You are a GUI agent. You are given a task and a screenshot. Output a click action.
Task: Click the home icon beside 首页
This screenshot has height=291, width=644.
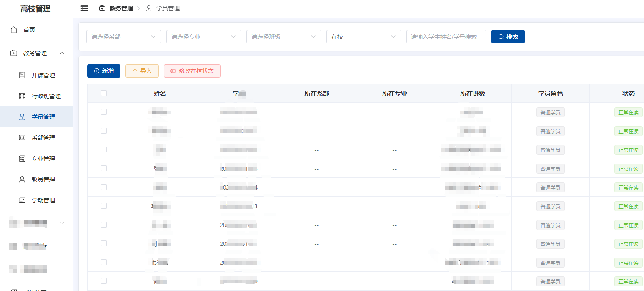[14, 30]
